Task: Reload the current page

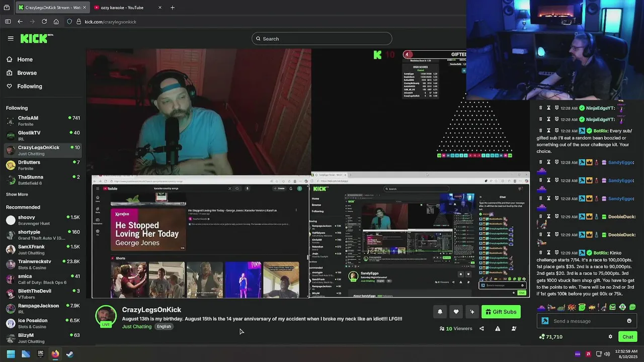Action: pyautogui.click(x=44, y=22)
